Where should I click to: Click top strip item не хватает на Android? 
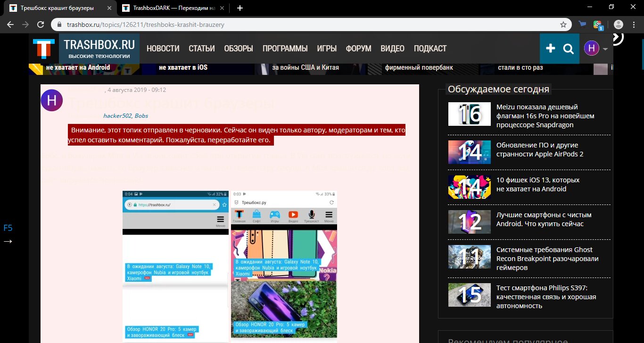[78, 67]
